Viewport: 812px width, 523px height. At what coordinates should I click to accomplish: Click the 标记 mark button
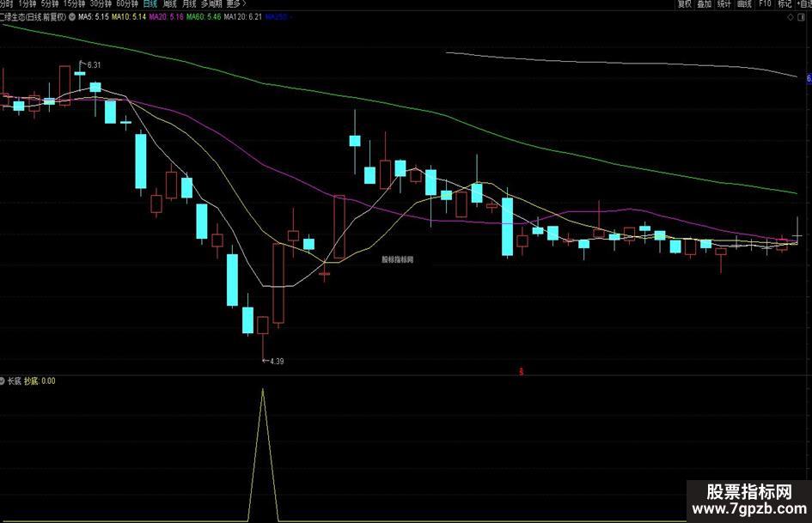point(785,3)
